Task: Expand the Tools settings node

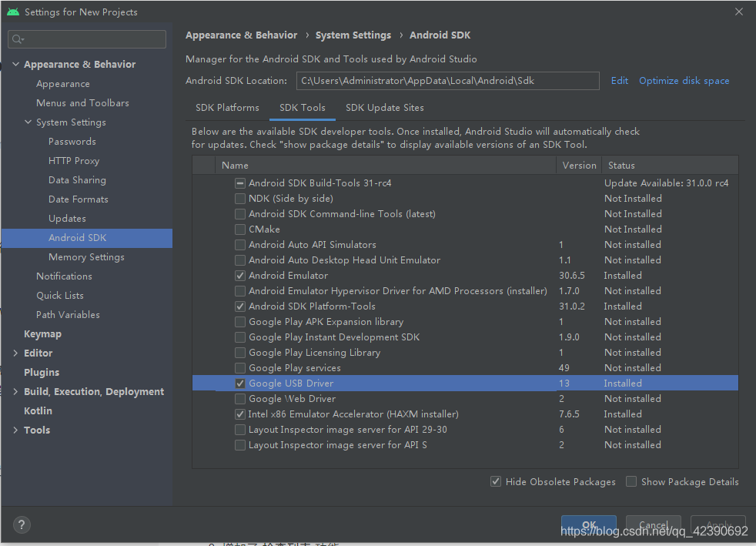Action: pos(16,430)
